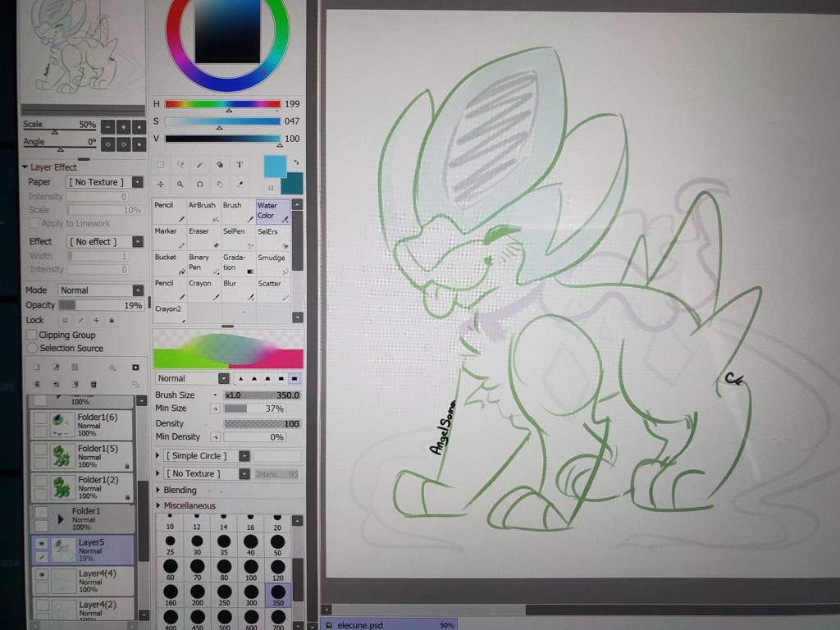Swap foreground and background colors

click(296, 162)
